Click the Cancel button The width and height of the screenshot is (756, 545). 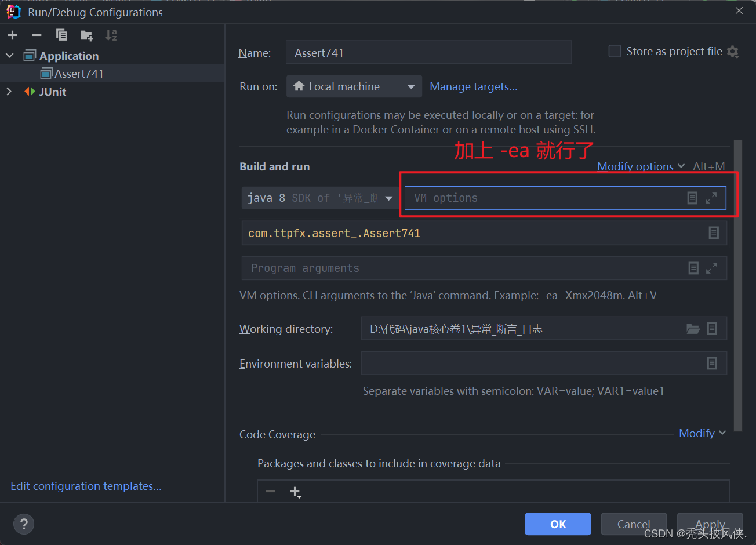pyautogui.click(x=634, y=524)
